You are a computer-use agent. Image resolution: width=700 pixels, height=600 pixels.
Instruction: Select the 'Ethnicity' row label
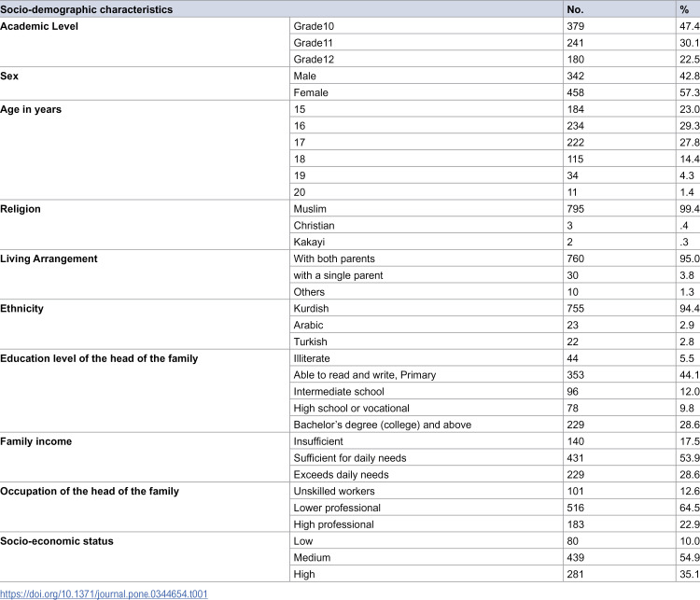[21, 309]
